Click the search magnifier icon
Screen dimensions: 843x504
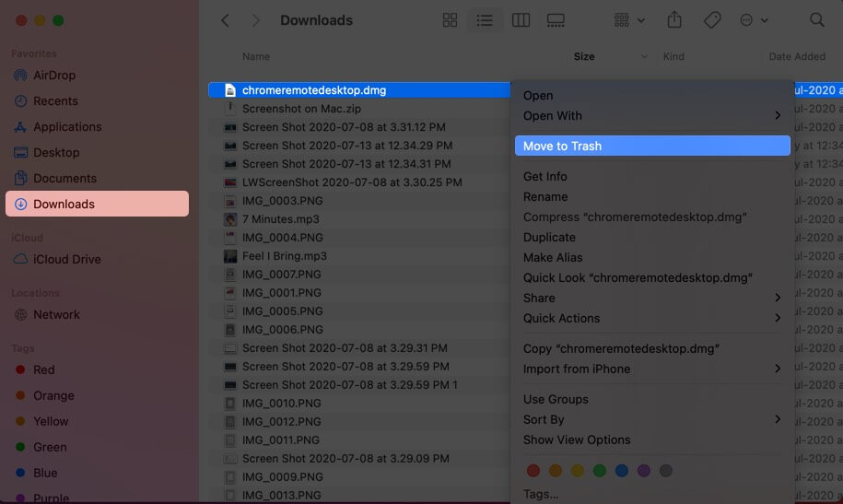coord(816,20)
